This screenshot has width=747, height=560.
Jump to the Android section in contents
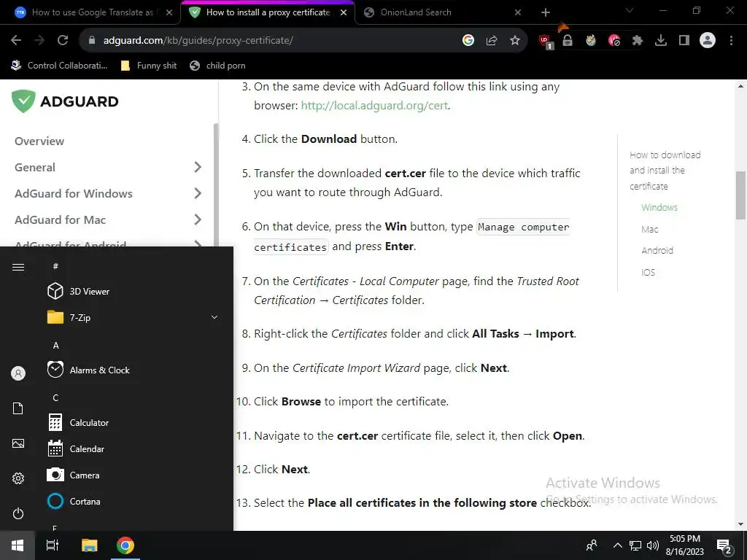click(657, 251)
